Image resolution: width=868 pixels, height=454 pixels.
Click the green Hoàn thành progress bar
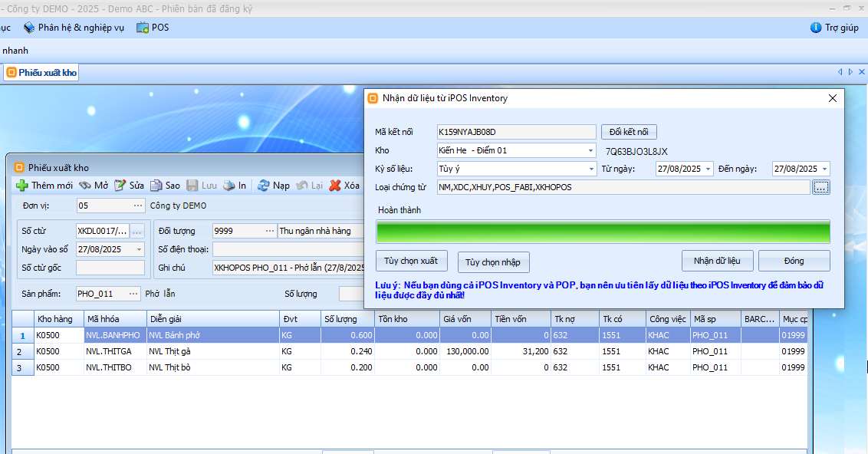[x=603, y=232]
